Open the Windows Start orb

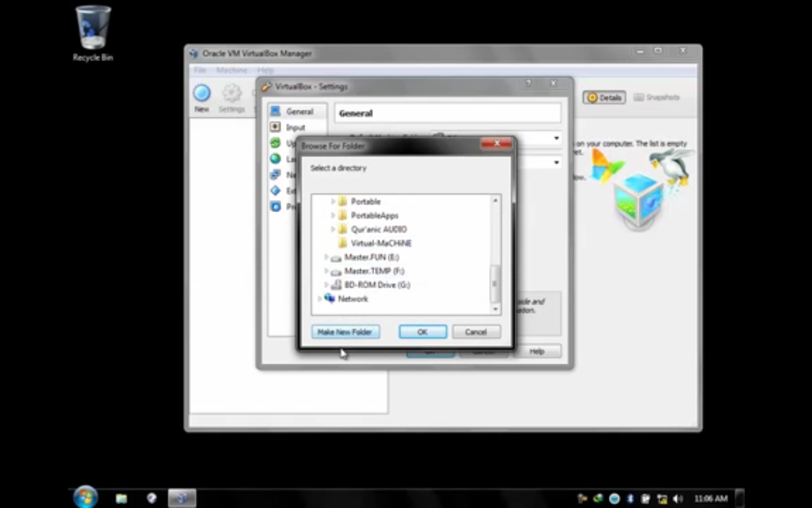click(x=86, y=497)
